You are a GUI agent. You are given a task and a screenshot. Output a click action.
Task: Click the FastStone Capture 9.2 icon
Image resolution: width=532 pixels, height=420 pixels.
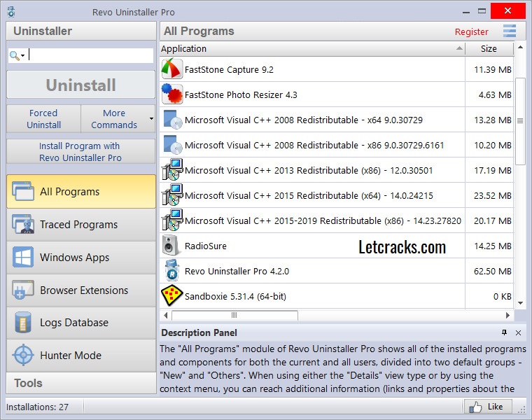point(172,69)
